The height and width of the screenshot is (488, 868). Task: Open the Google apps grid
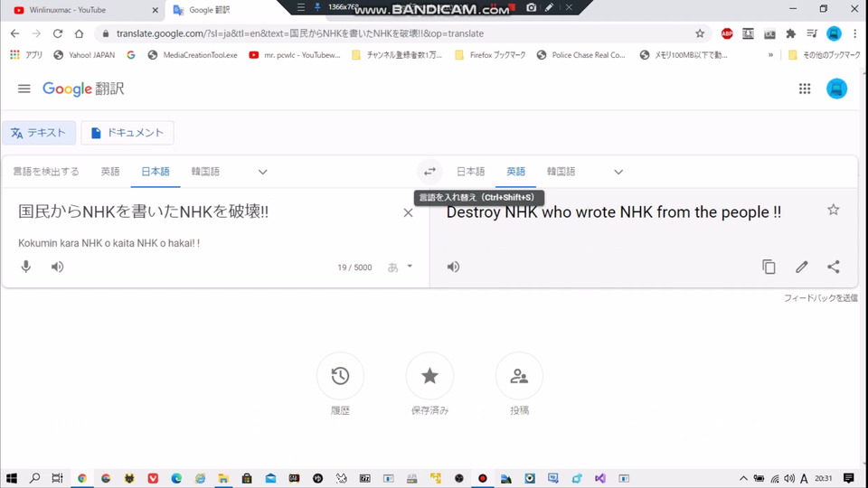click(805, 89)
